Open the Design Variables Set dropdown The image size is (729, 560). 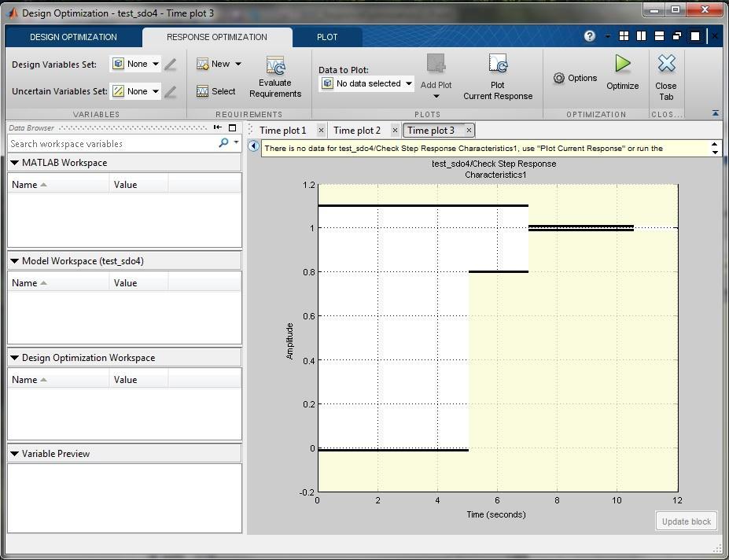tap(135, 64)
